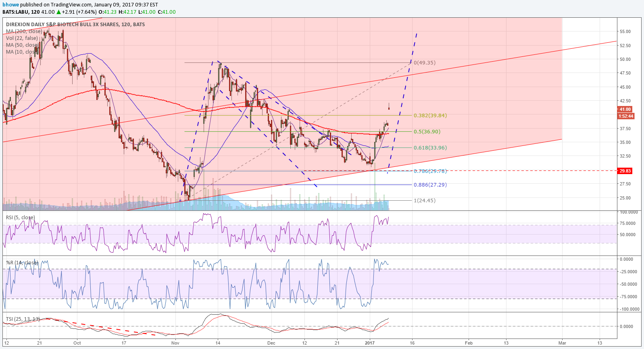644x349 pixels.
Task: Click the red 41.00 current price tag
Action: tap(625, 109)
